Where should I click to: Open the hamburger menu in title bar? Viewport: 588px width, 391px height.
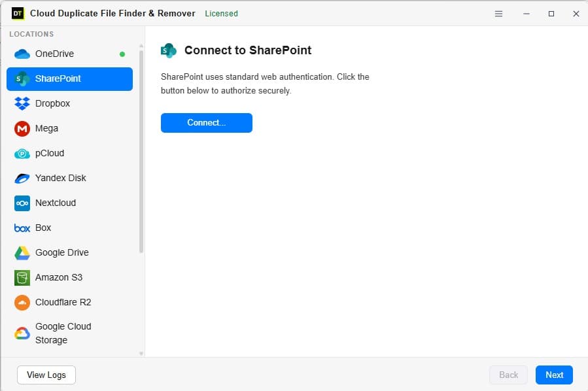click(x=498, y=14)
